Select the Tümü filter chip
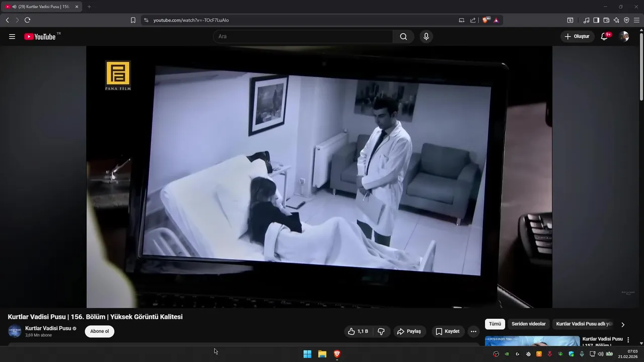The height and width of the screenshot is (362, 644). point(495,324)
